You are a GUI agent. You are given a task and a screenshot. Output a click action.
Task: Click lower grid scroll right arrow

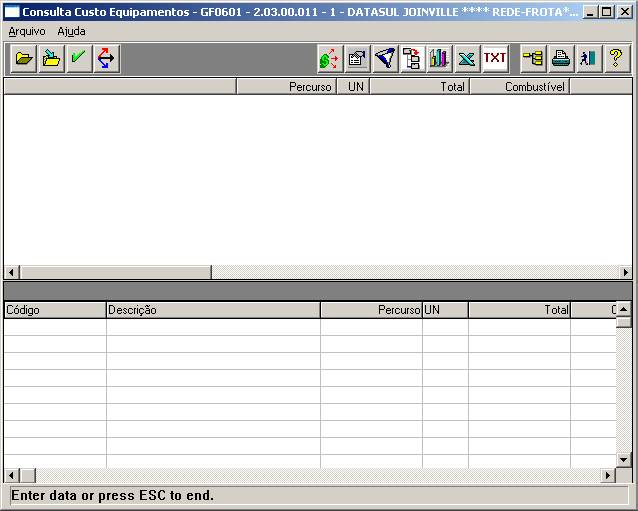pos(608,475)
